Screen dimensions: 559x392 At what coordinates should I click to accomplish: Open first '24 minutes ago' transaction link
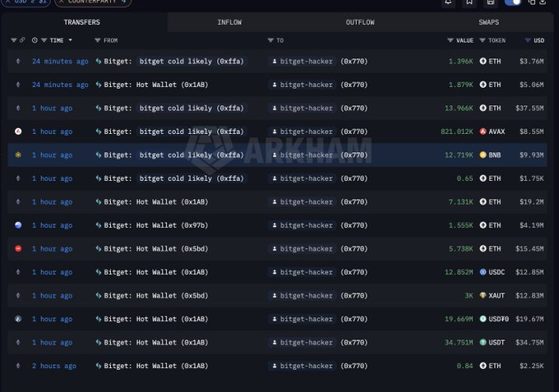coord(60,62)
